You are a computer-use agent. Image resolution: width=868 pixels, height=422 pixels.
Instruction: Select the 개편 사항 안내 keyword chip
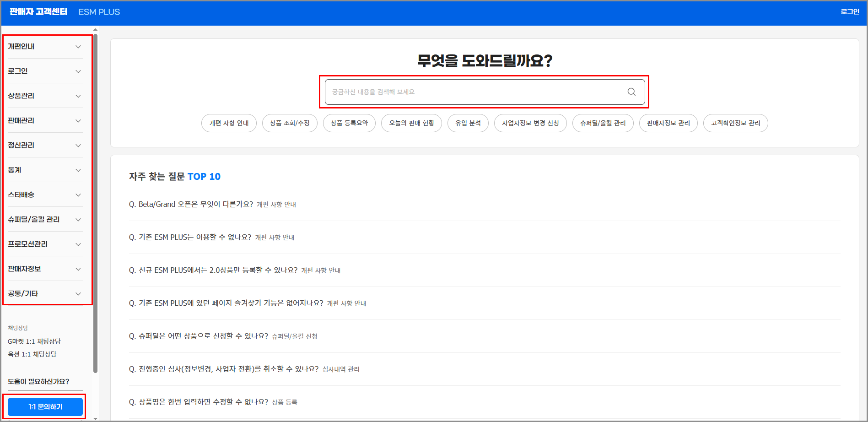[x=229, y=123]
